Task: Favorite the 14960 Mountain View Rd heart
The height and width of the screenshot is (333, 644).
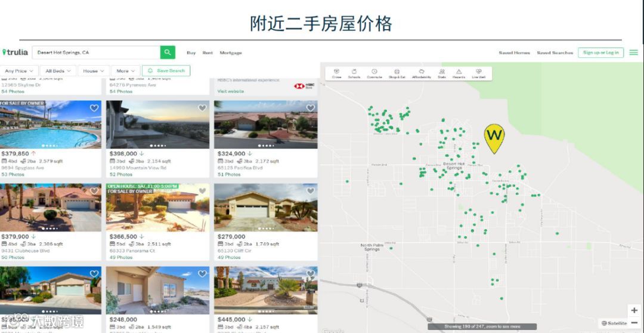Action: (x=203, y=108)
